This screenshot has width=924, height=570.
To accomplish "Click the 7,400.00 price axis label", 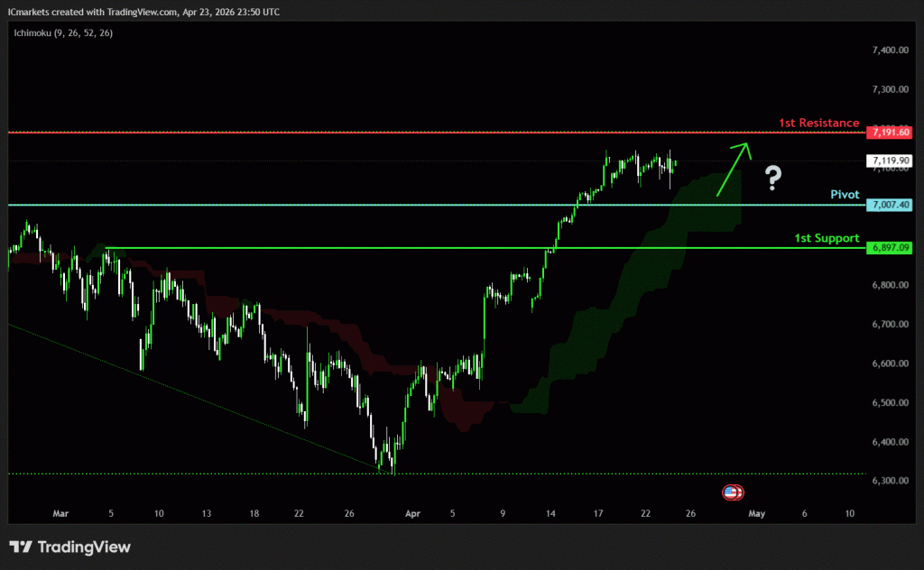I will pos(890,51).
